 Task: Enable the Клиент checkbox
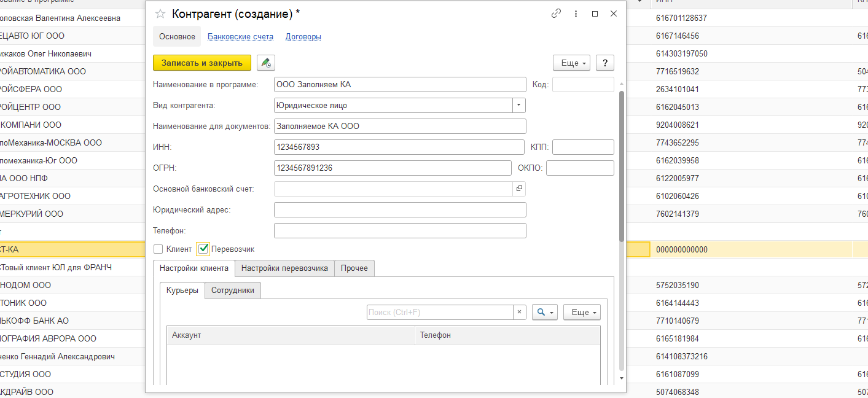click(x=158, y=249)
